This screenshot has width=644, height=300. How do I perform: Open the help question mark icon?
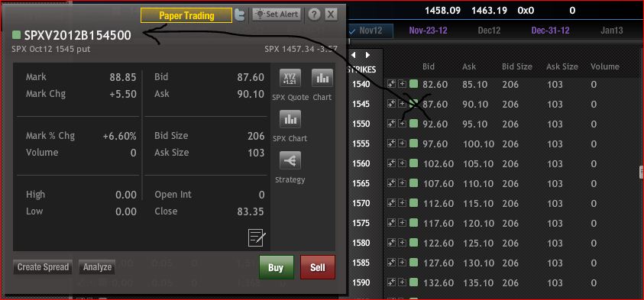(x=314, y=15)
